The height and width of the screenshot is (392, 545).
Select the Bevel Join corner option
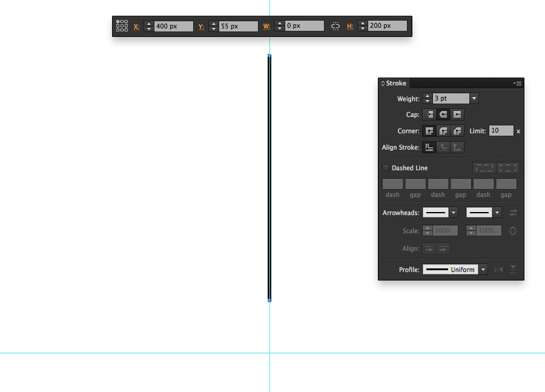[457, 130]
